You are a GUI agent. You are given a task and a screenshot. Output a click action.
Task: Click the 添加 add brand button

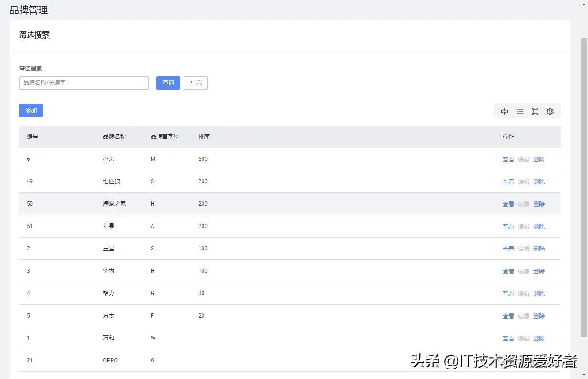pyautogui.click(x=31, y=110)
